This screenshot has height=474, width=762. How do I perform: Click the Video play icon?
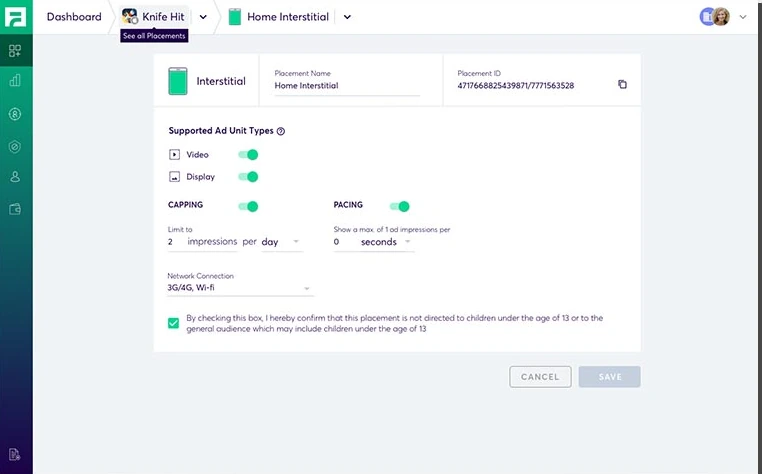click(x=174, y=155)
